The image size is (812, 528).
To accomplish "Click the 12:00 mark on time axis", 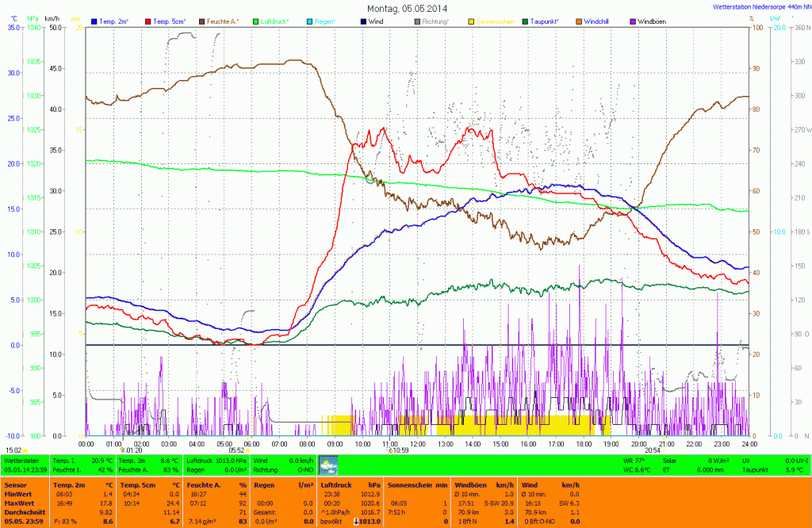I will click(418, 443).
